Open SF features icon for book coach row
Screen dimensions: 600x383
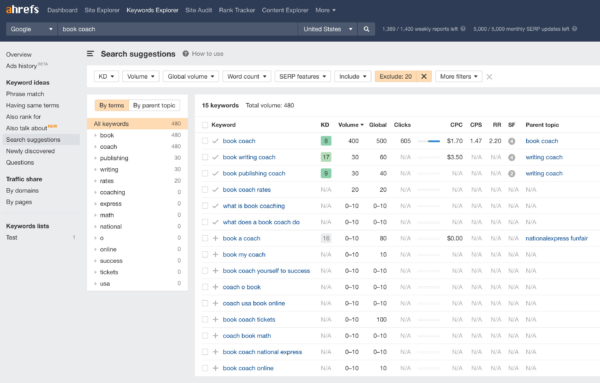point(512,141)
